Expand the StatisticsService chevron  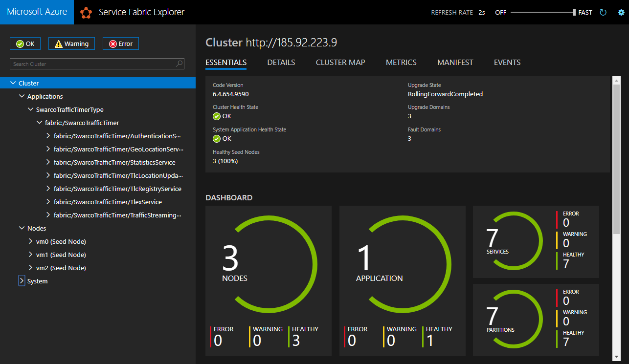48,162
